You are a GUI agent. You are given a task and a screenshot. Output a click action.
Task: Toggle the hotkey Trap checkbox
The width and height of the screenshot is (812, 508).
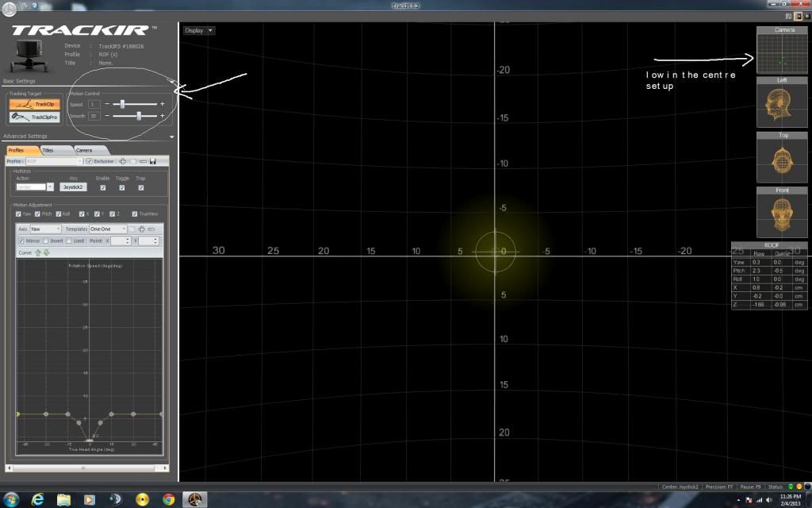point(141,187)
